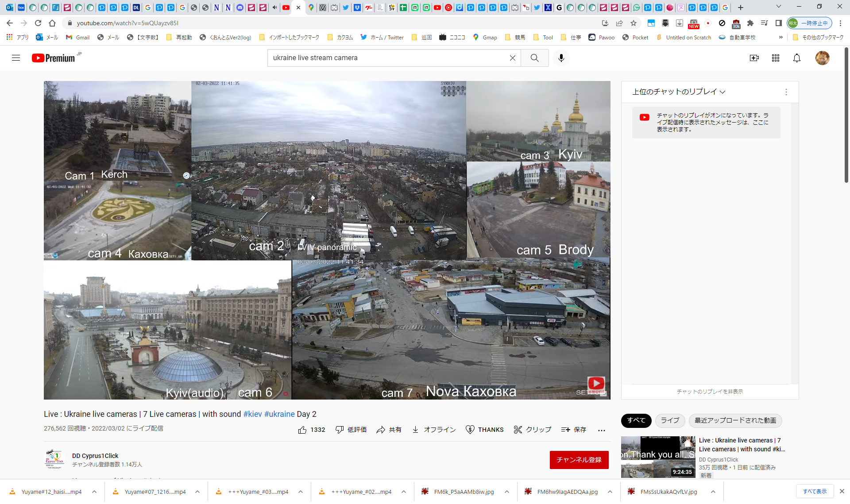
Task: Select the 最近アップロードされた動画 filter chip
Action: tap(735, 420)
